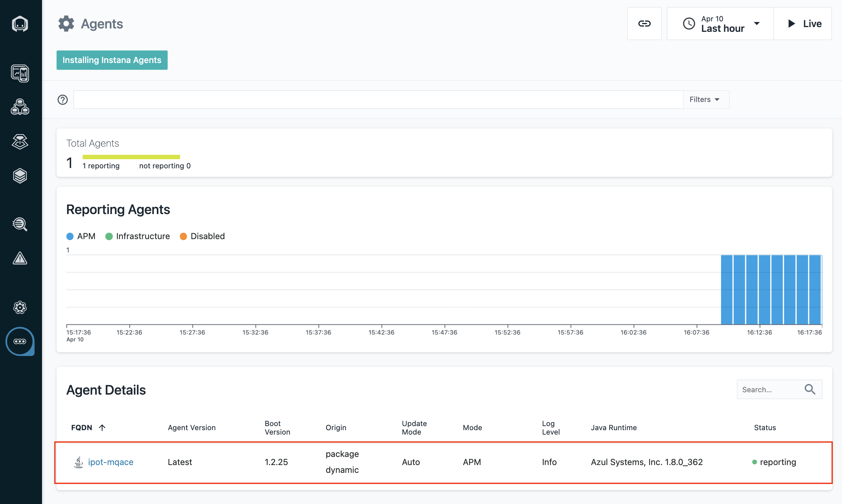
Task: Click the package dynamic origin cell
Action: tap(342, 462)
